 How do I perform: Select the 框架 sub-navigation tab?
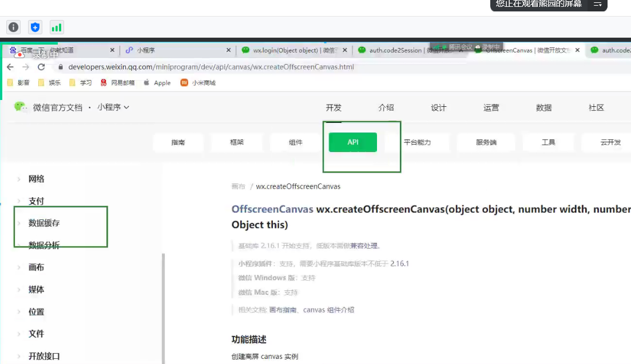click(237, 142)
